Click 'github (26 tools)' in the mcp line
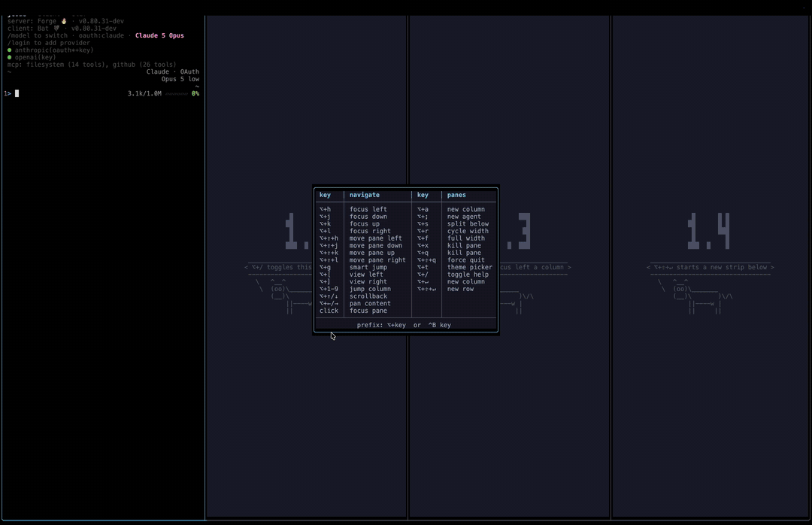 144,65
